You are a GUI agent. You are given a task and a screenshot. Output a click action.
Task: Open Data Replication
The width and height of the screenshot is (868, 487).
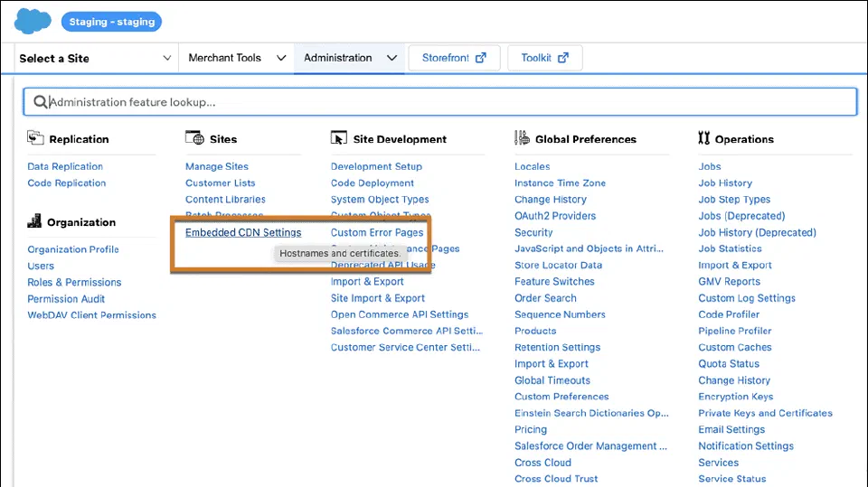(65, 166)
